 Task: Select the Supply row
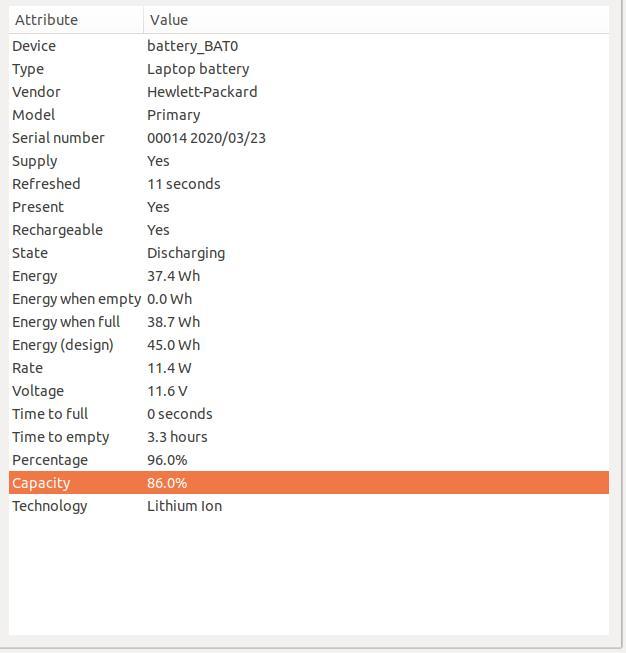click(309, 161)
